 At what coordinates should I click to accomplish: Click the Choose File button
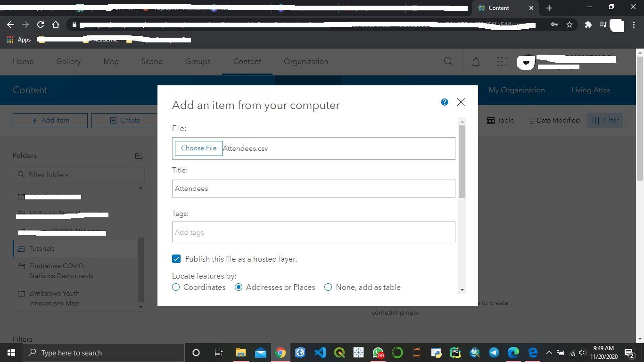(x=198, y=148)
